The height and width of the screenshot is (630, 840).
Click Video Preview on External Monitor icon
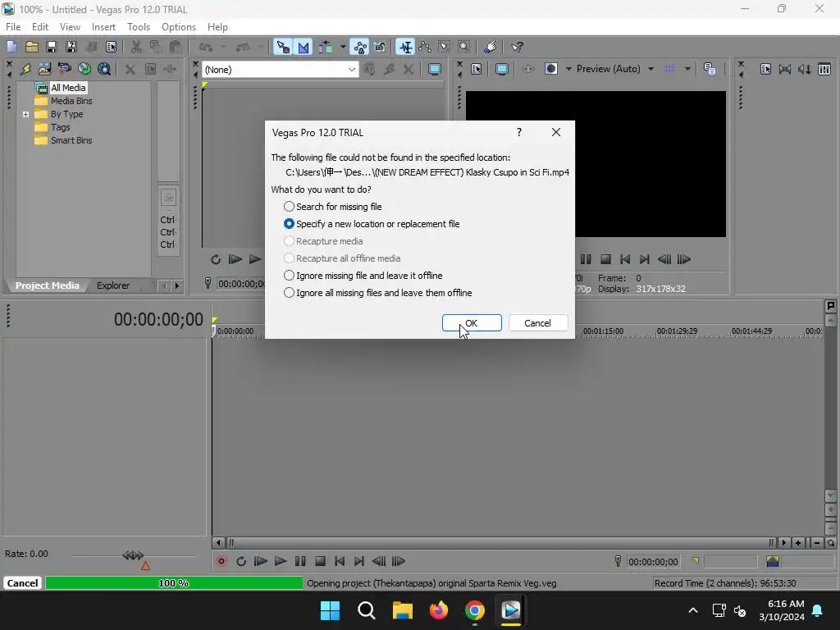click(x=501, y=69)
